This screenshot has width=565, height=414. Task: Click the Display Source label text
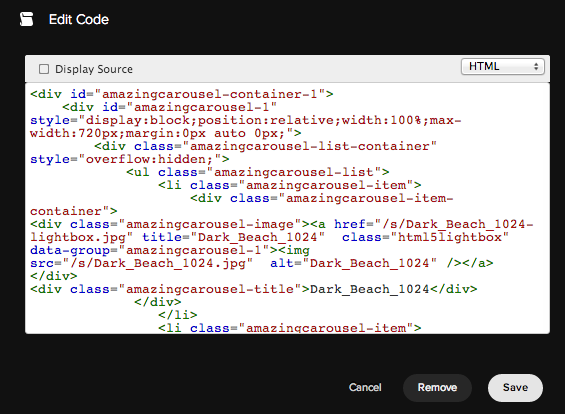point(94,69)
